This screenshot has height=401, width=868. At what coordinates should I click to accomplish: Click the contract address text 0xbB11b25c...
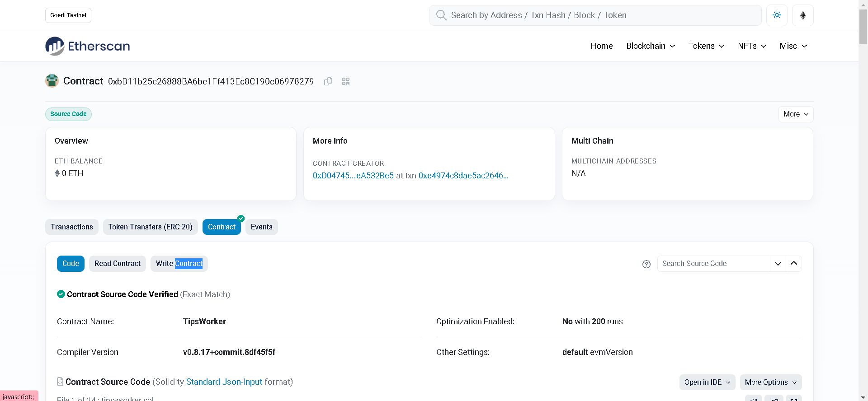(x=211, y=81)
